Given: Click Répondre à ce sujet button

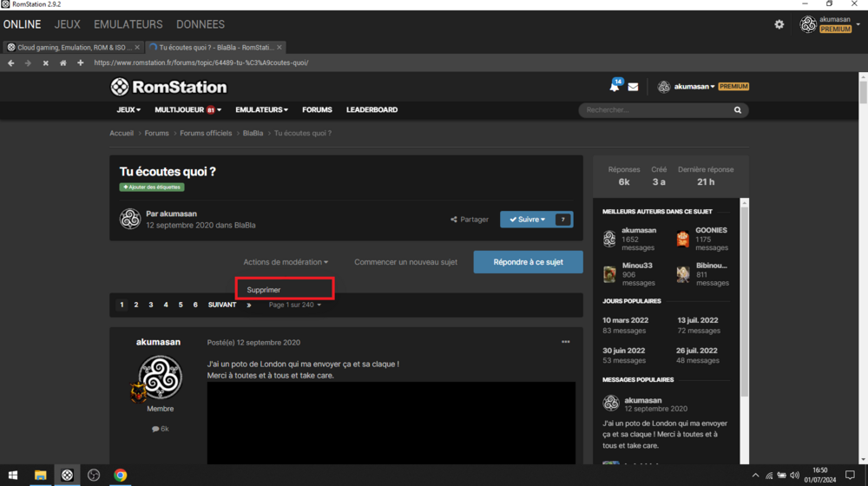Looking at the screenshot, I should (528, 262).
